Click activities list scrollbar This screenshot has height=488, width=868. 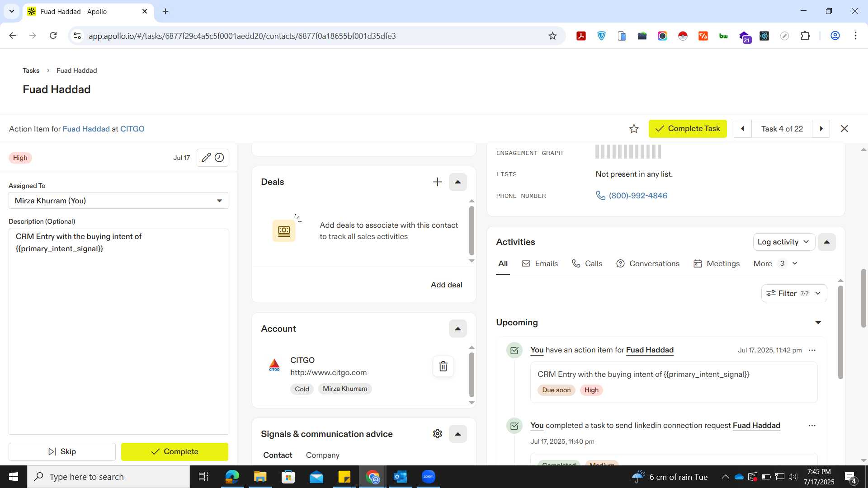(840, 332)
